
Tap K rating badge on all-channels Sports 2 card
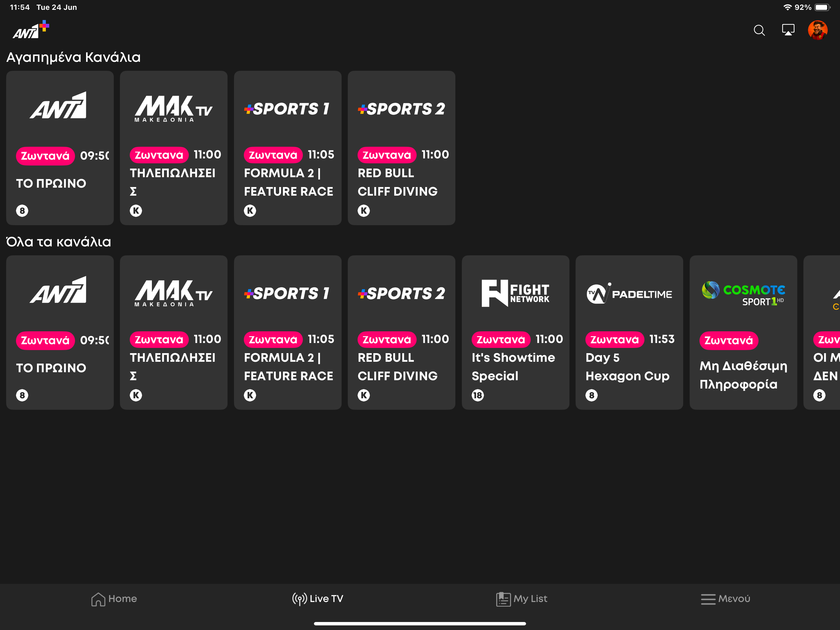tap(364, 395)
